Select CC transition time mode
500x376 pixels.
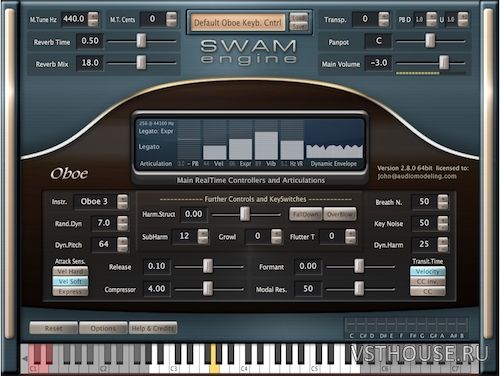[x=428, y=292]
